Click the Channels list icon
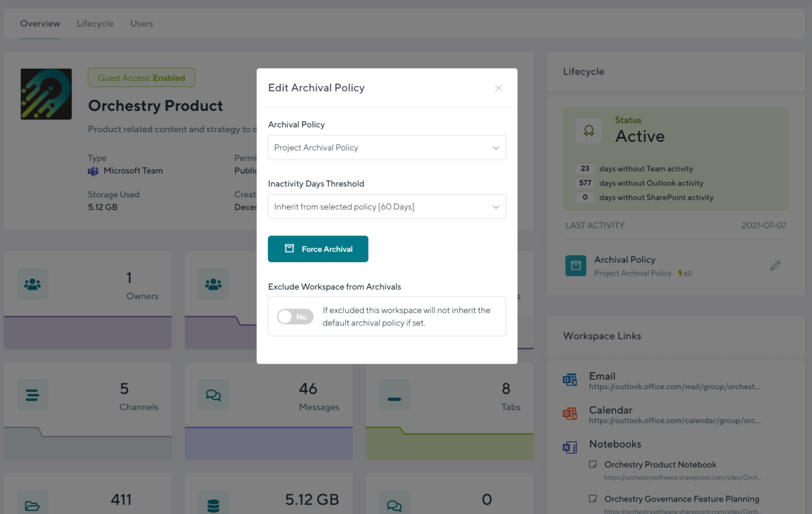Screen dimensions: 812x514 [x=32, y=395]
